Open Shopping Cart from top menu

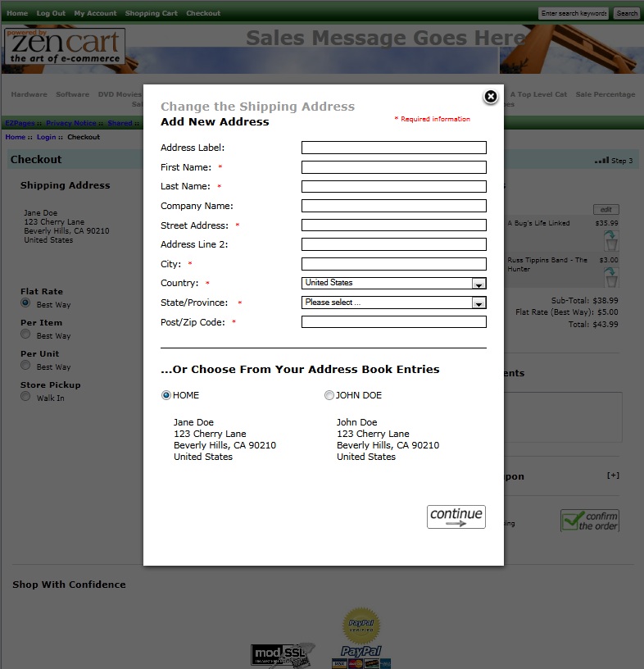[151, 13]
